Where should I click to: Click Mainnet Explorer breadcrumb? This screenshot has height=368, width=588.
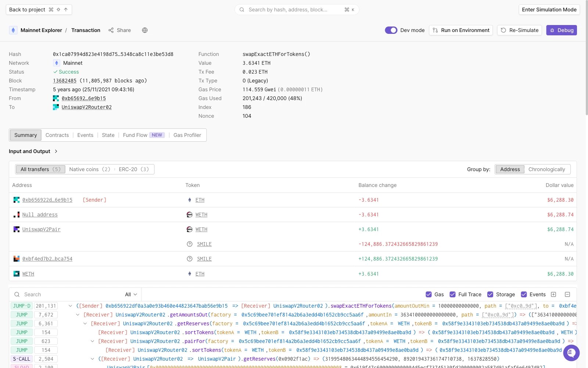click(x=41, y=30)
